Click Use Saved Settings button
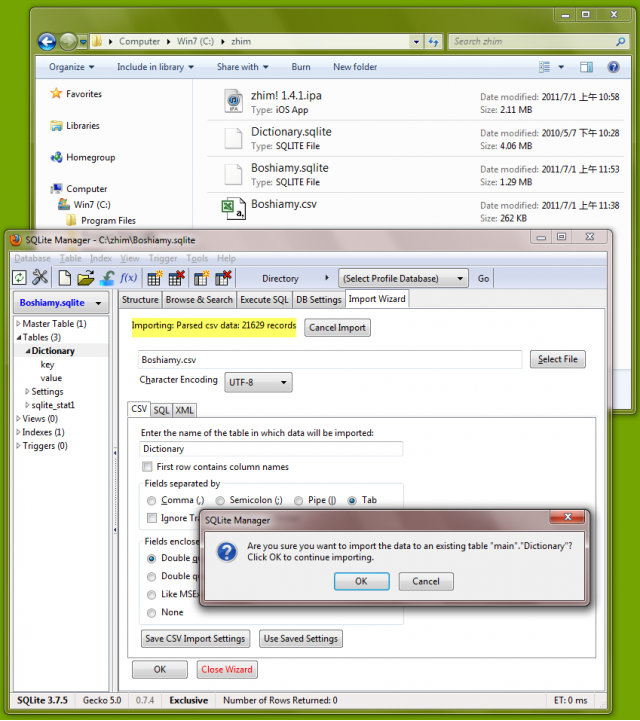The width and height of the screenshot is (640, 721). click(301, 639)
